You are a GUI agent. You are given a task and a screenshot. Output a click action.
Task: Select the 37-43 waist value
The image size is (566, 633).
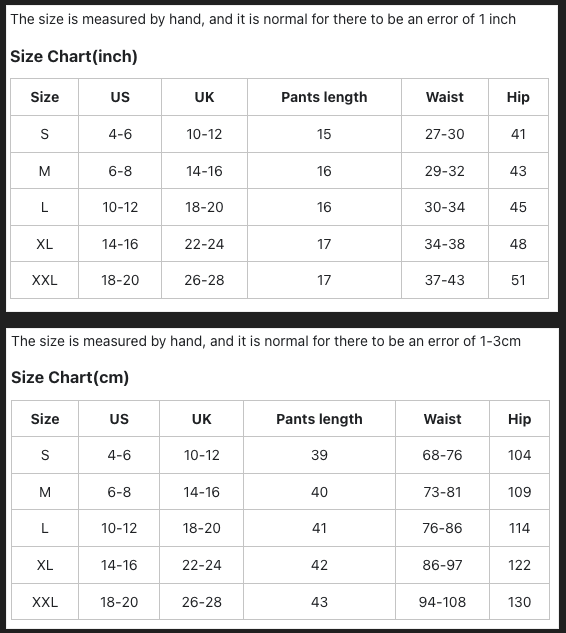point(444,280)
